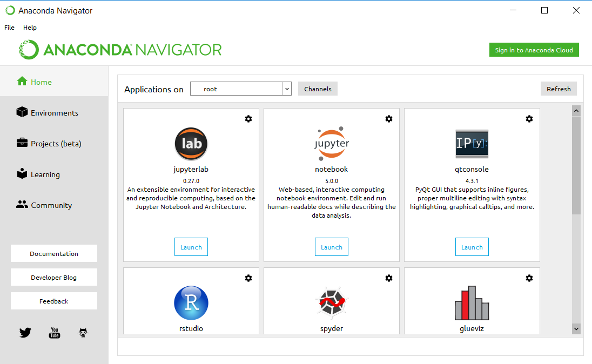Switch to the Community tab
The image size is (592, 364).
coord(54,205)
